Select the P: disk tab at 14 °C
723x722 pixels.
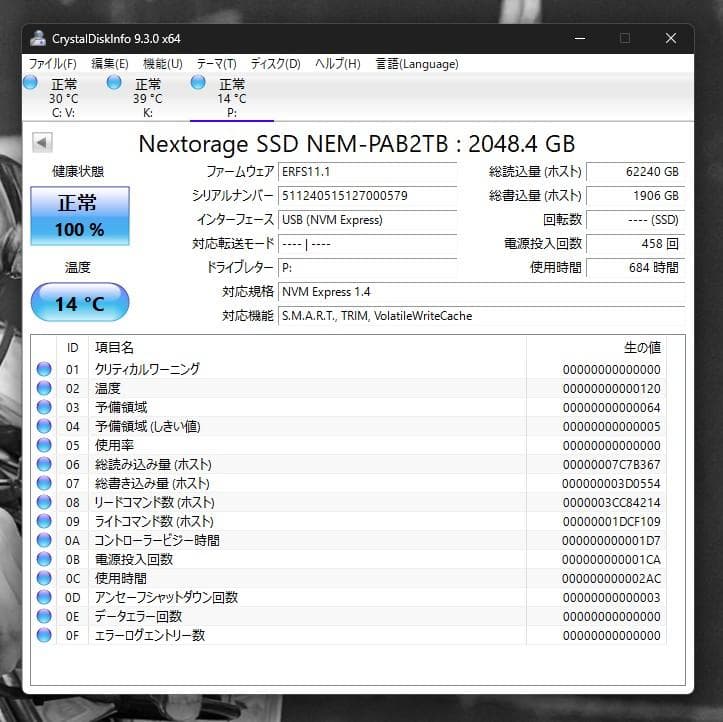pyautogui.click(x=232, y=98)
